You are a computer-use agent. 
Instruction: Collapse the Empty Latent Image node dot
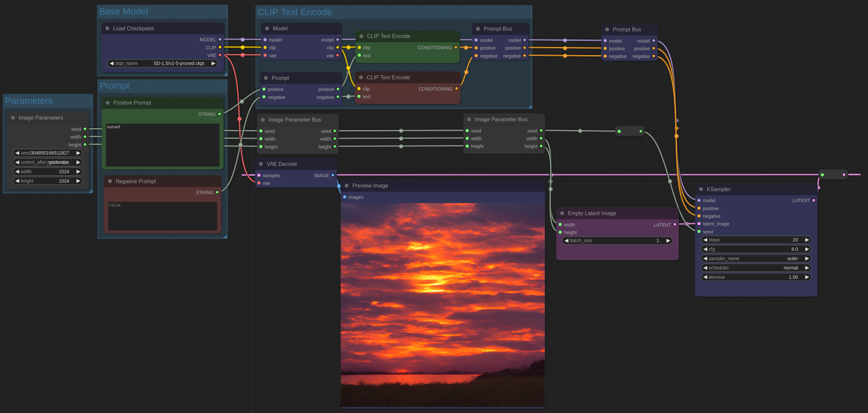[x=562, y=213]
